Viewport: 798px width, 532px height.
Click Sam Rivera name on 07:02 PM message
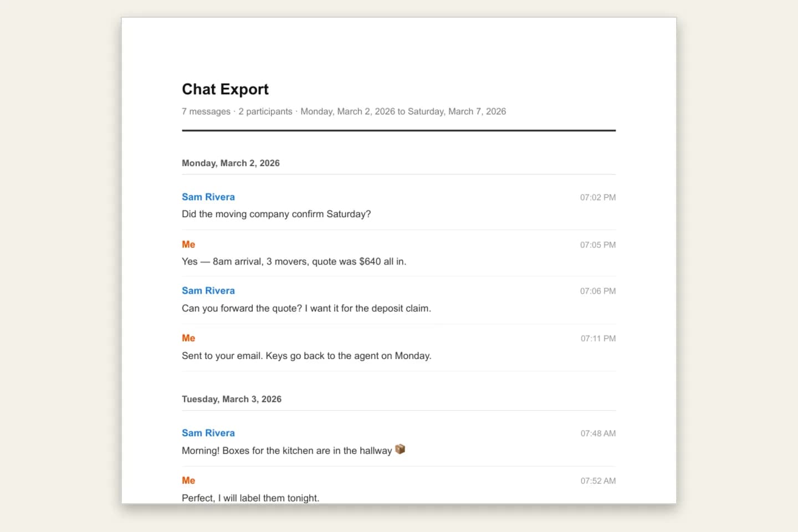(x=208, y=197)
